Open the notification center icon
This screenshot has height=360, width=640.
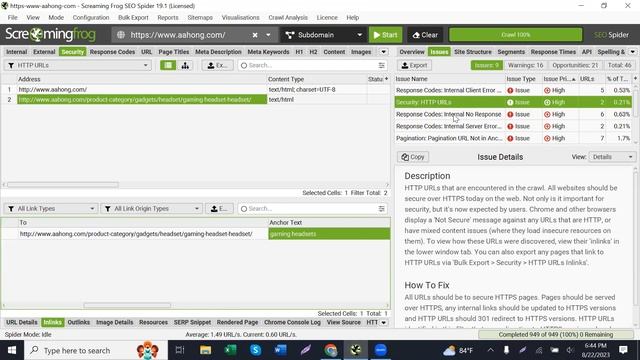(x=623, y=350)
